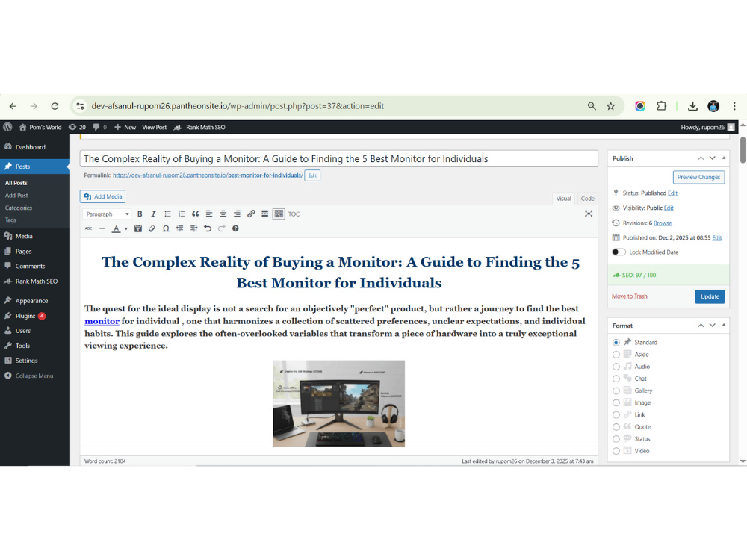Select the Video post format
This screenshot has height=560, width=747.
point(616,451)
